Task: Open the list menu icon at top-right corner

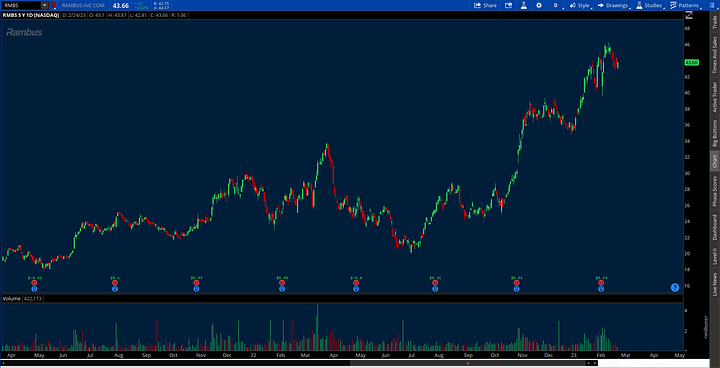Action: 711,6
